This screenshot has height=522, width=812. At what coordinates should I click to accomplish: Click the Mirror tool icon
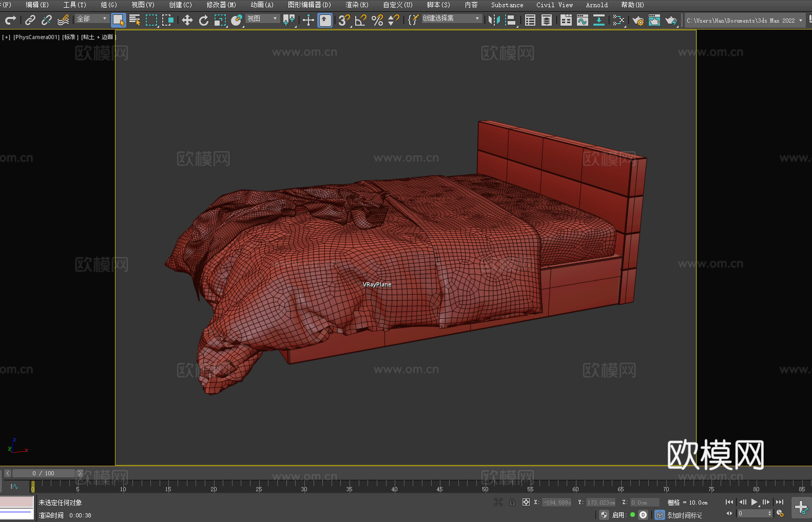point(494,20)
